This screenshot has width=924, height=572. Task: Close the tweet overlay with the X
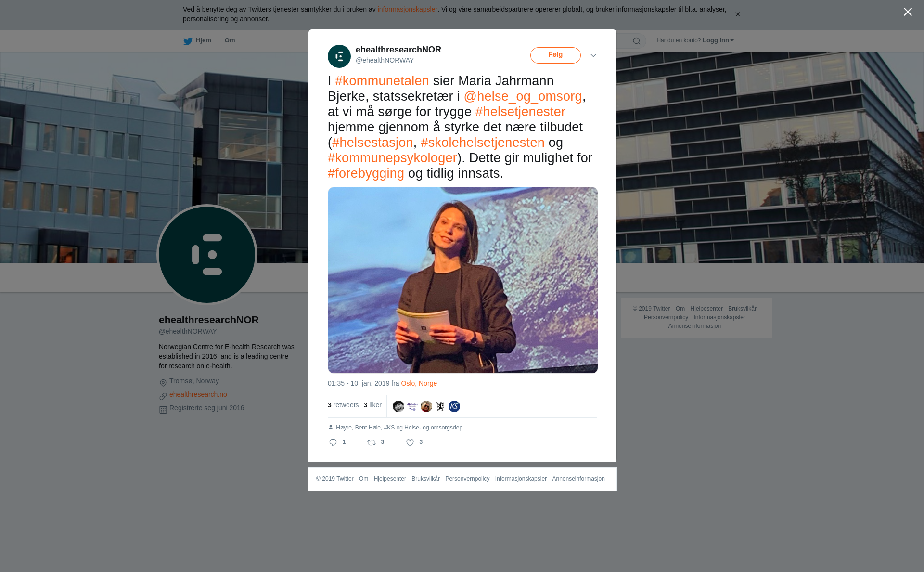coord(908,12)
